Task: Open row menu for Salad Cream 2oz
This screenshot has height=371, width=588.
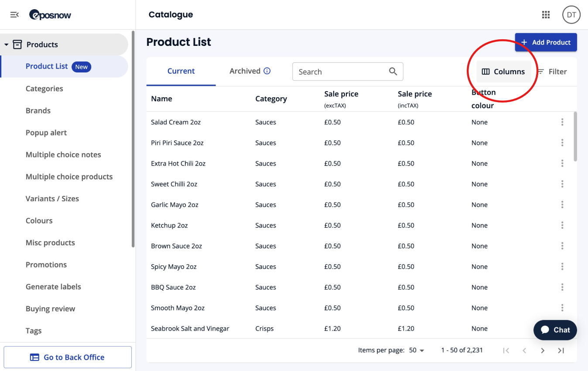Action: [x=562, y=122]
